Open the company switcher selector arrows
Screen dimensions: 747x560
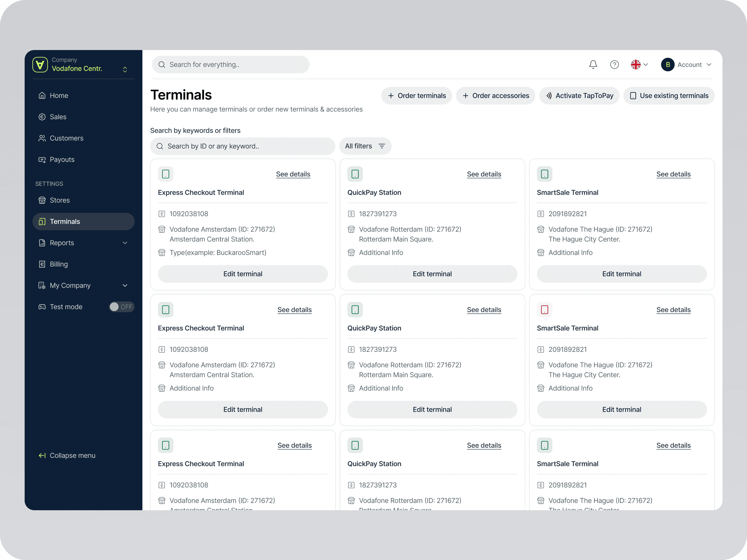tap(125, 69)
